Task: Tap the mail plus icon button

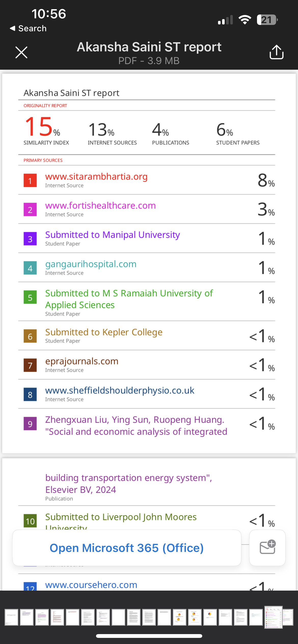Action: point(267,548)
